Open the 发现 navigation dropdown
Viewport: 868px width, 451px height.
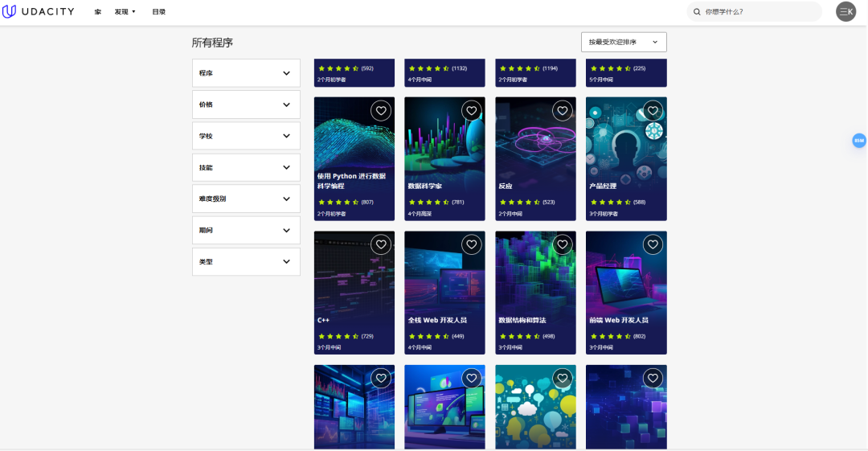coord(125,11)
